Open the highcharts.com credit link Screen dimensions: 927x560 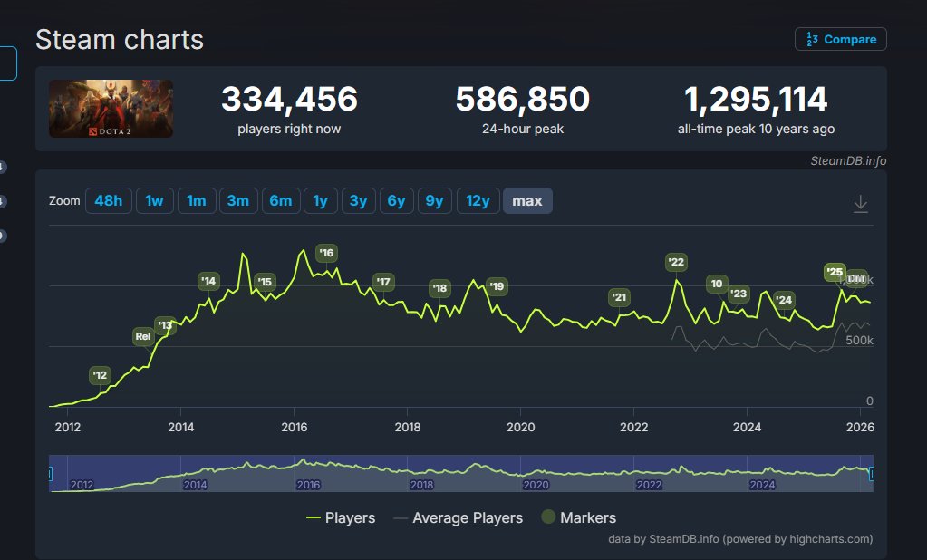829,539
